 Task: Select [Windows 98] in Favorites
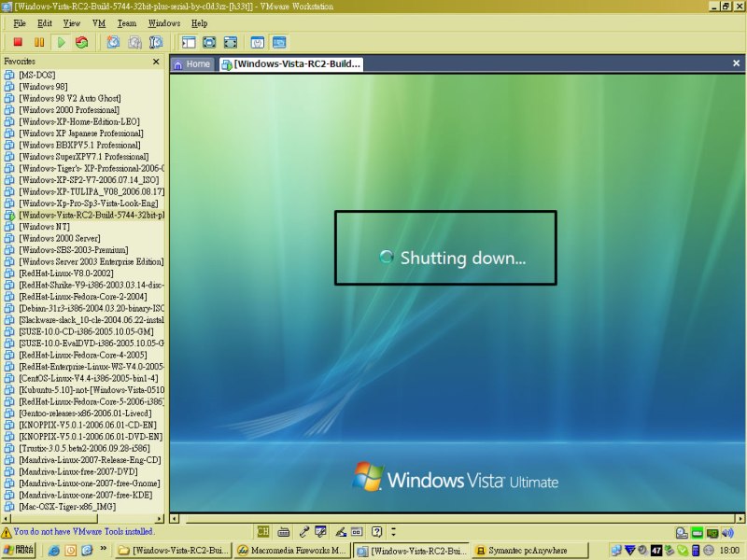click(x=43, y=87)
